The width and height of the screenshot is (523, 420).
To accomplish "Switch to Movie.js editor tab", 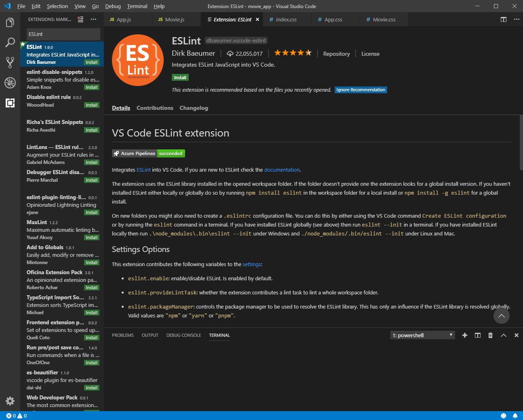I will coord(177,19).
